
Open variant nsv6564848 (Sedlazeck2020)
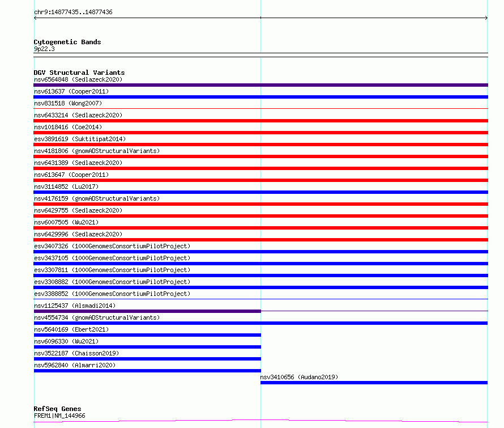coord(78,79)
